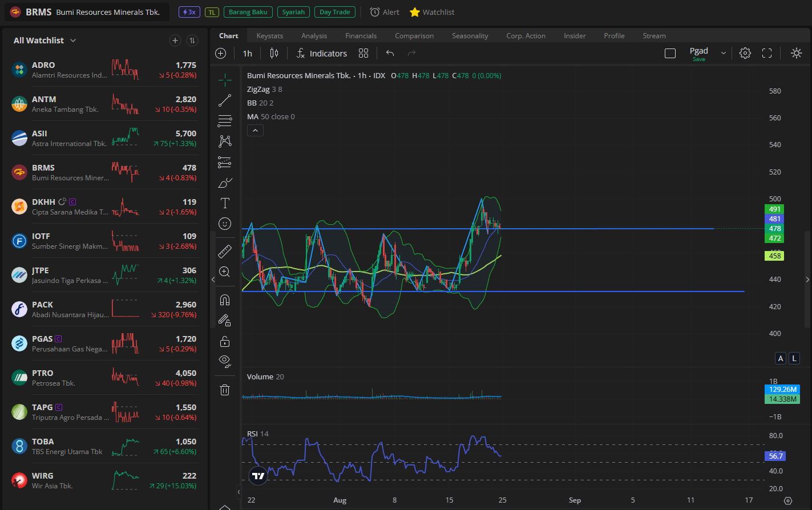
Task: Click the 56.7 RSI value label
Action: tap(775, 456)
